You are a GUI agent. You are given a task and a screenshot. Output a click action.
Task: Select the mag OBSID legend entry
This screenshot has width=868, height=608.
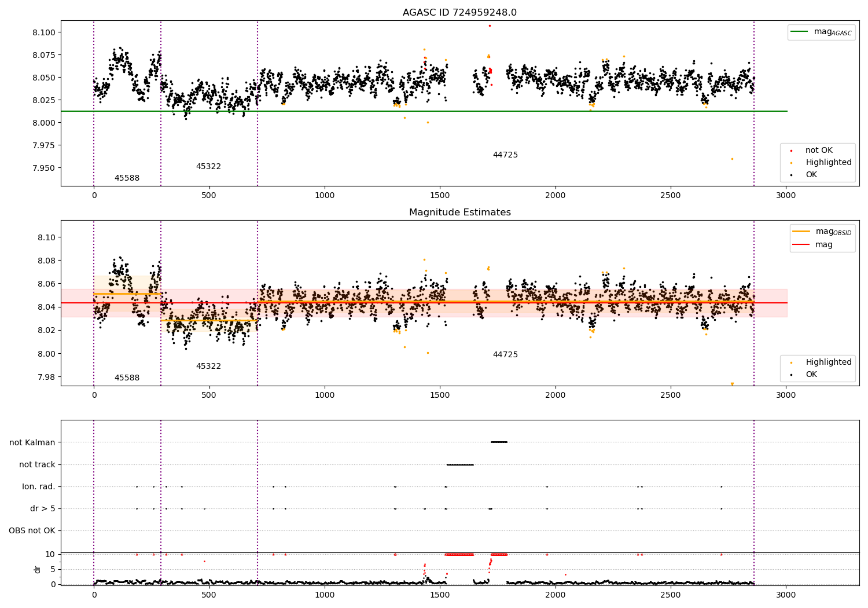[822, 232]
